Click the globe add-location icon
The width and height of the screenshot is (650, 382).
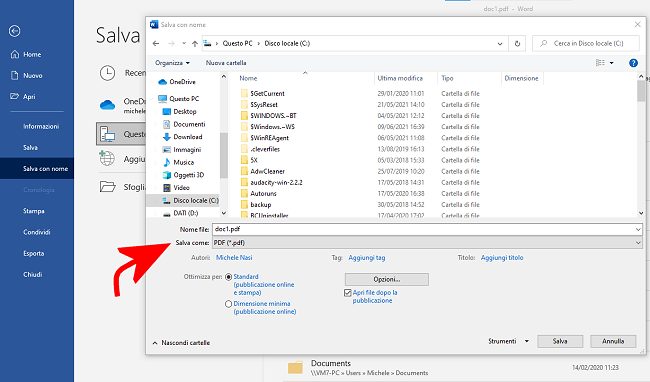107,158
